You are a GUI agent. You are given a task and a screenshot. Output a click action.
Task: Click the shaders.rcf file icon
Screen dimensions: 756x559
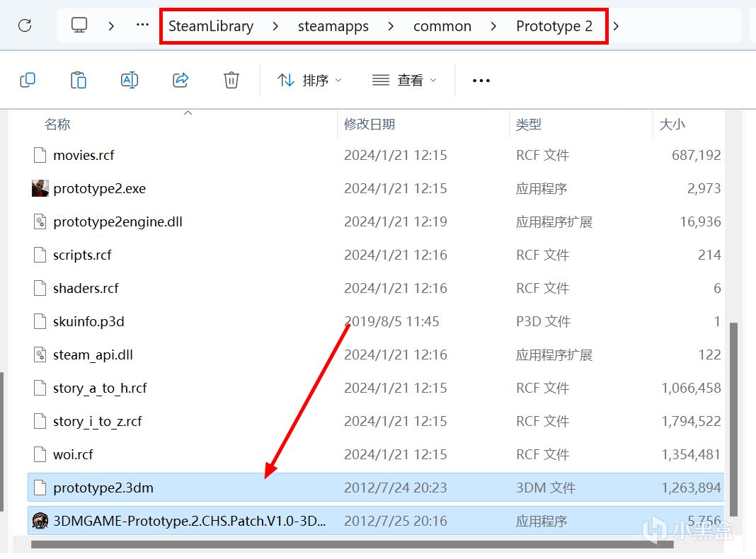pos(40,288)
